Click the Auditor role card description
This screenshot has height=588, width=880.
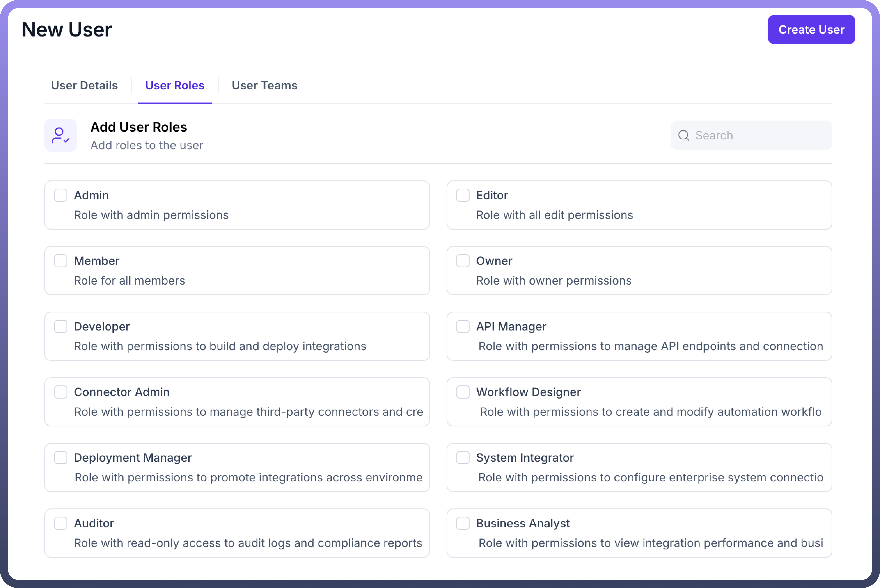click(x=248, y=543)
